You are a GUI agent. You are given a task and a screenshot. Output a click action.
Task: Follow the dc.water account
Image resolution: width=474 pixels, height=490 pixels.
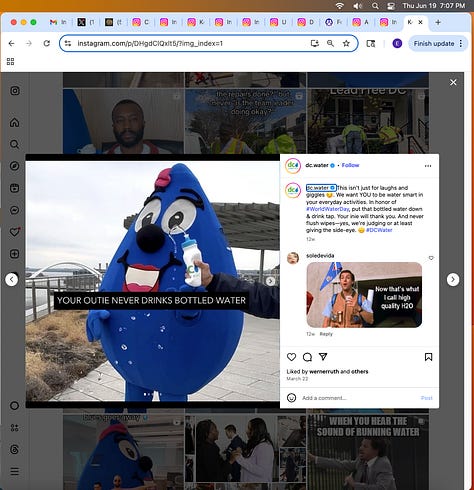coord(350,165)
